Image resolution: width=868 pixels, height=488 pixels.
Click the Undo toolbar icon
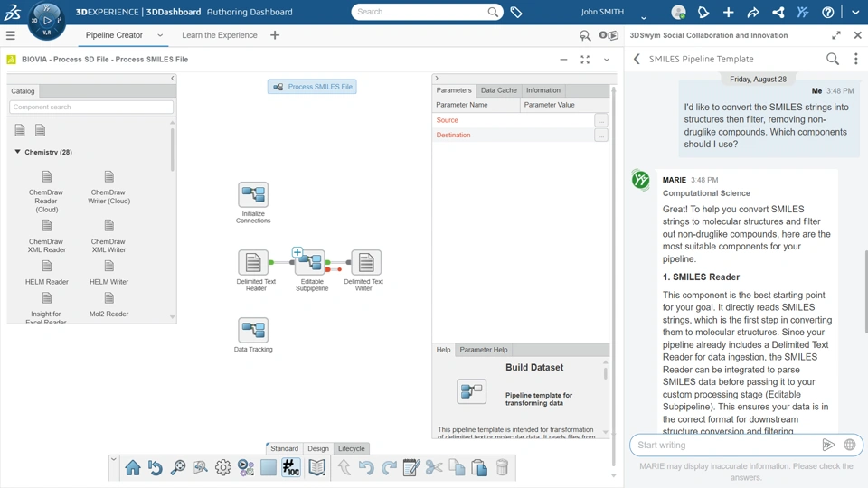pyautogui.click(x=366, y=467)
